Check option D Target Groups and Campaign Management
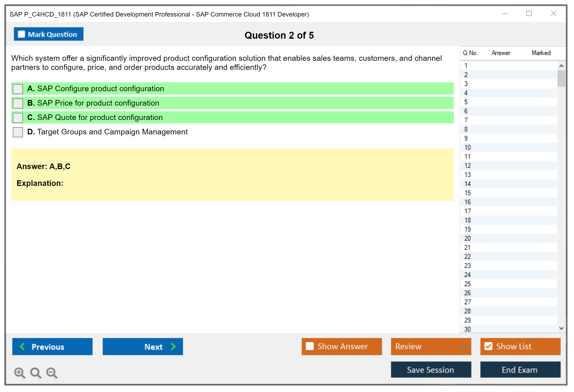 [x=18, y=132]
